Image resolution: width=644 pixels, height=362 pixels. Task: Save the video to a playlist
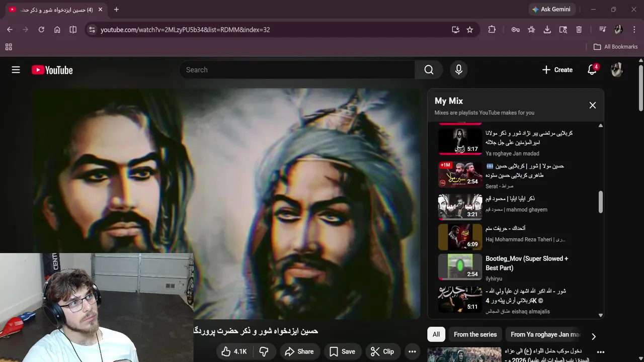click(342, 351)
